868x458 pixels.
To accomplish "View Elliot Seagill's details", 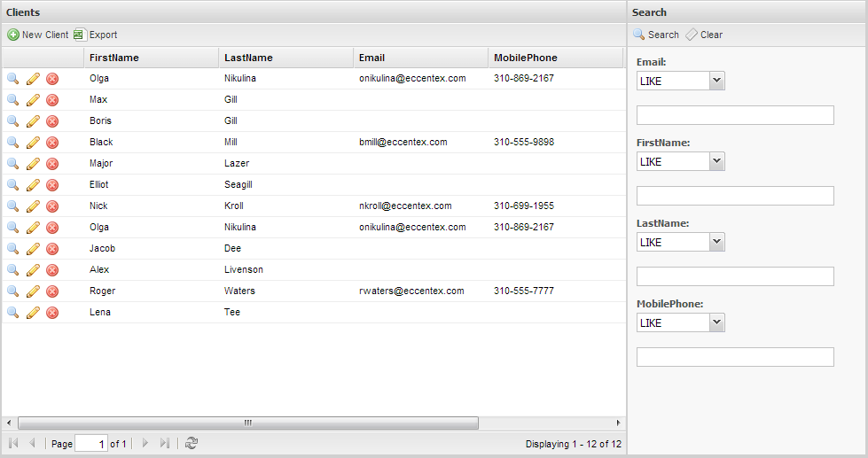I will pyautogui.click(x=12, y=185).
